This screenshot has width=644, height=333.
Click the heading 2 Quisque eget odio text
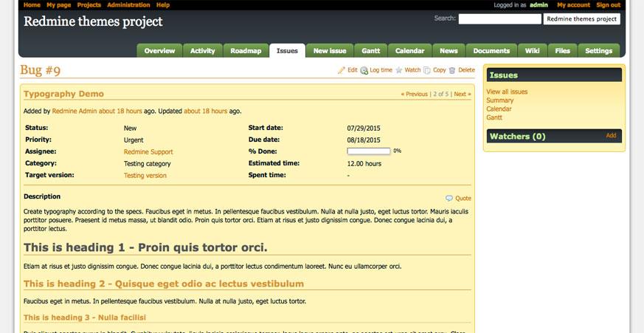click(164, 284)
